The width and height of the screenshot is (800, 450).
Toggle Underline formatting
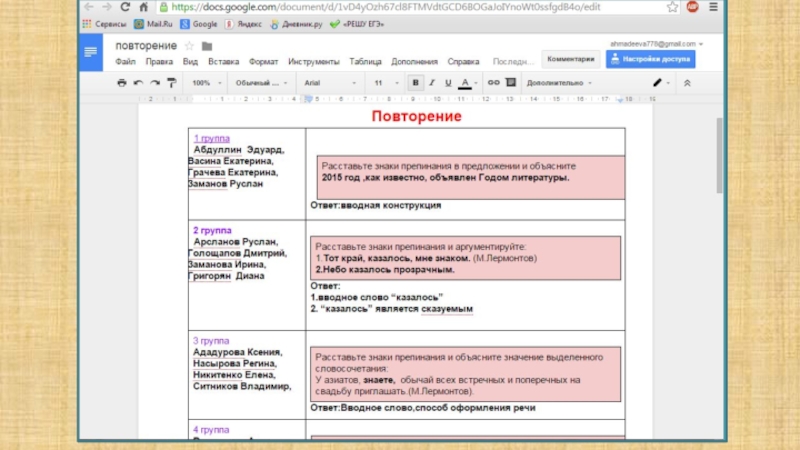tap(447, 83)
